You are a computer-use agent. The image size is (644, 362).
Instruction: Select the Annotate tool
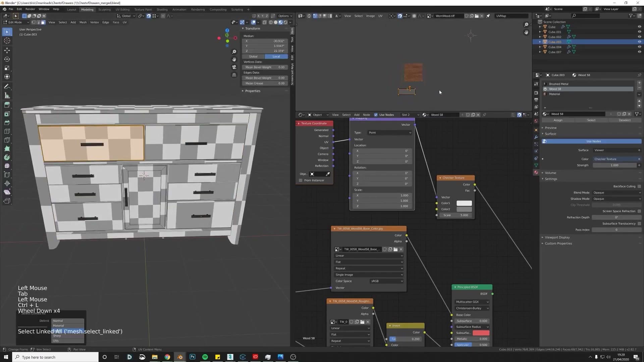coord(7,87)
